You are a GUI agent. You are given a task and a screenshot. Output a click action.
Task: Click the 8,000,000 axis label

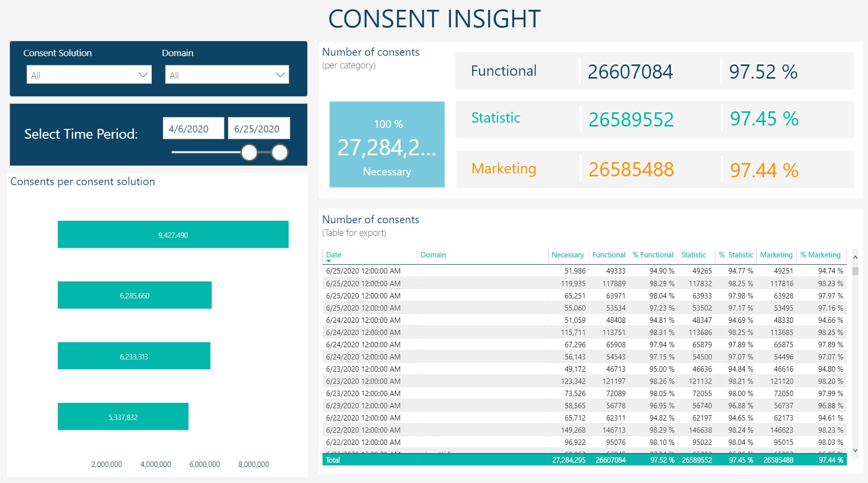point(254,464)
